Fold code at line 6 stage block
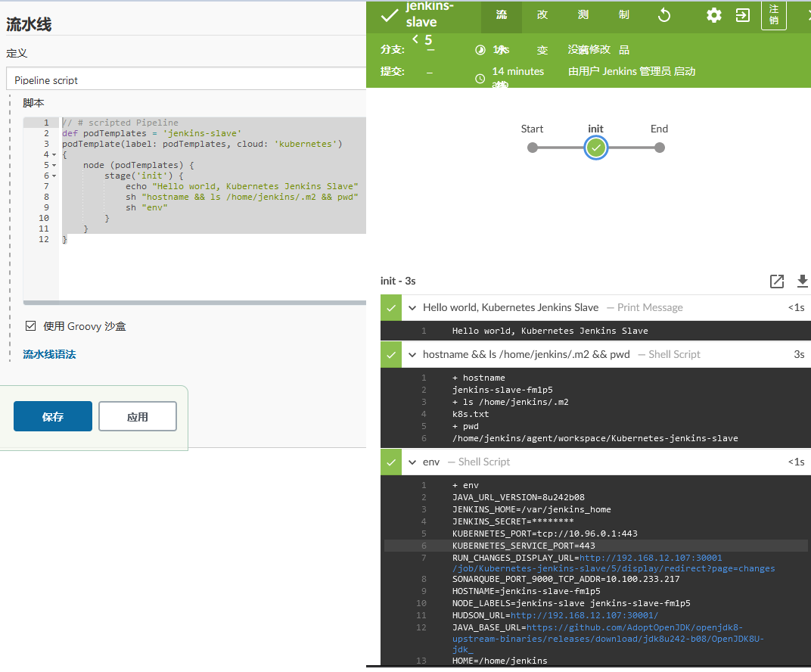Image resolution: width=811 pixels, height=672 pixels. point(54,176)
